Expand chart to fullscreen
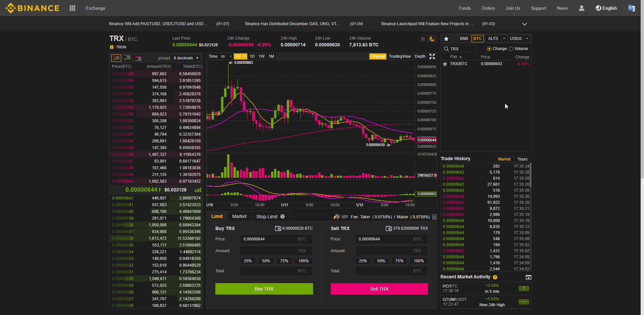 tap(432, 56)
